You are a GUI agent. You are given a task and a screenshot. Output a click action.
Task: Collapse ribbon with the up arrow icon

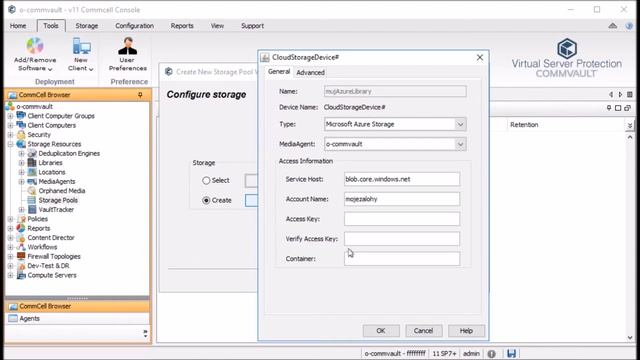pos(612,26)
